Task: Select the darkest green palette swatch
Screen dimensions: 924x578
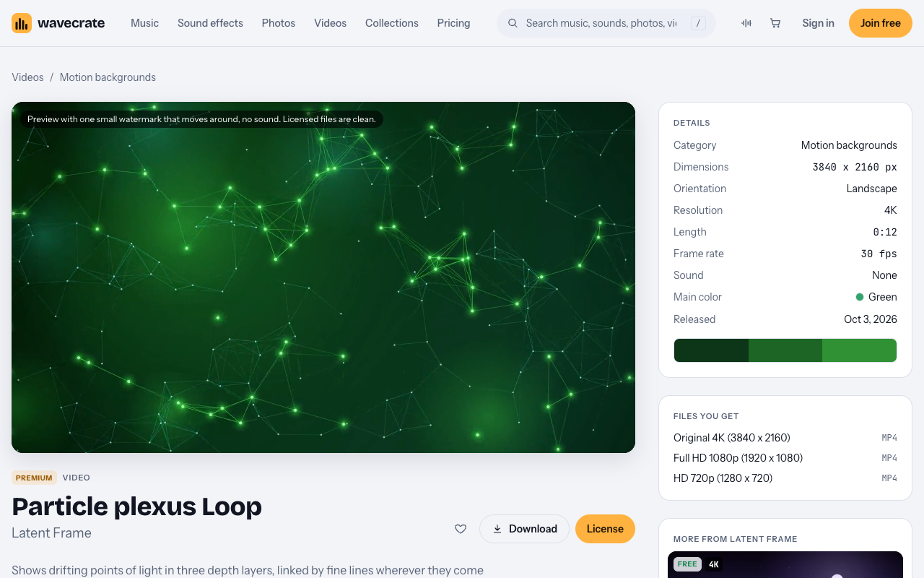Action: click(x=711, y=350)
